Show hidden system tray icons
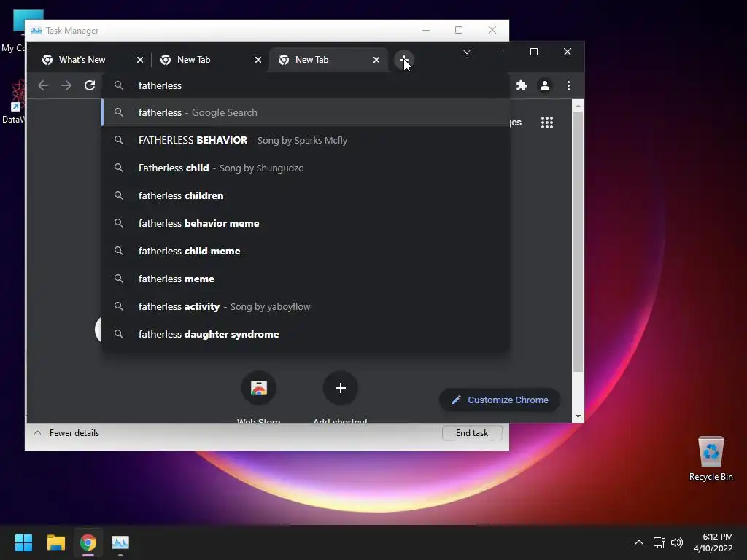 [639, 542]
